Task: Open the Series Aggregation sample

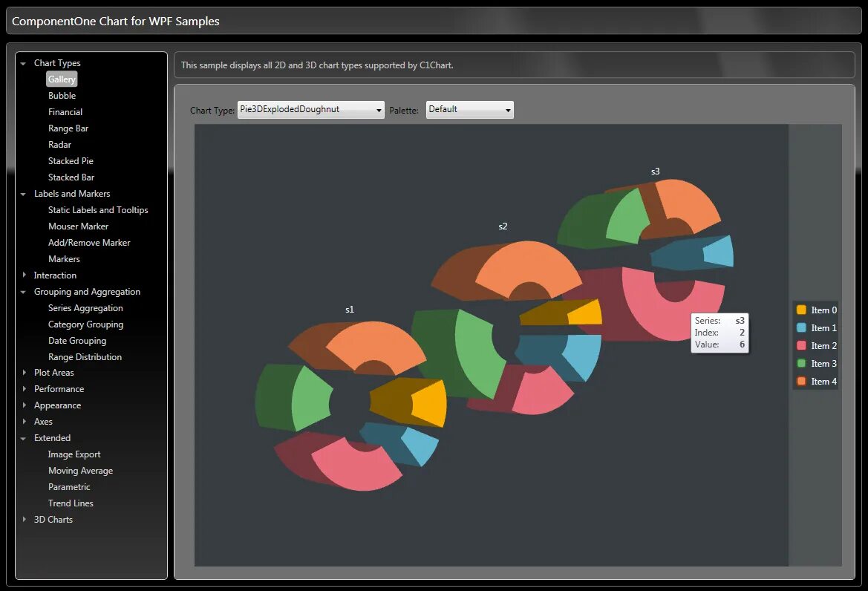Action: 85,308
